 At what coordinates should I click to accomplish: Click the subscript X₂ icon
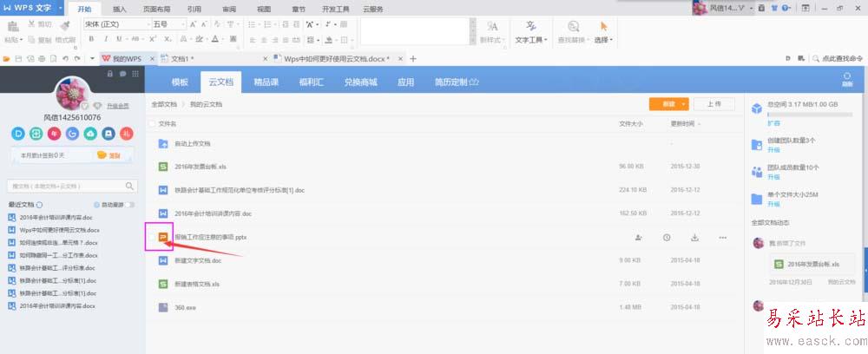click(x=168, y=39)
